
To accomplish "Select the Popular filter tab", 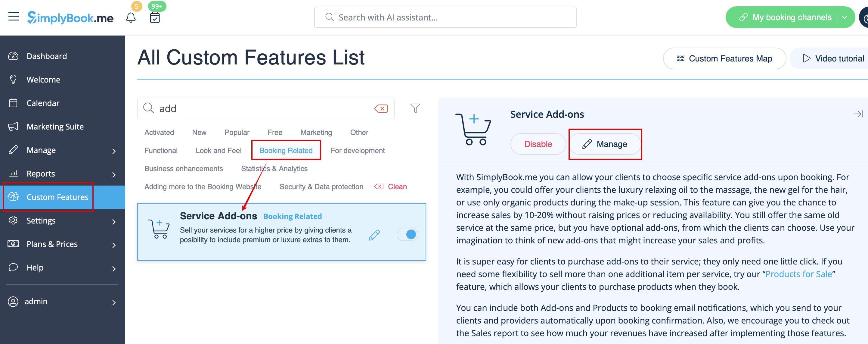I will 237,133.
